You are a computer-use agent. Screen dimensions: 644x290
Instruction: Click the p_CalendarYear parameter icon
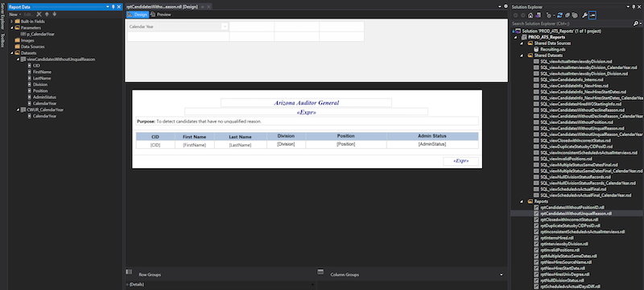pyautogui.click(x=23, y=34)
